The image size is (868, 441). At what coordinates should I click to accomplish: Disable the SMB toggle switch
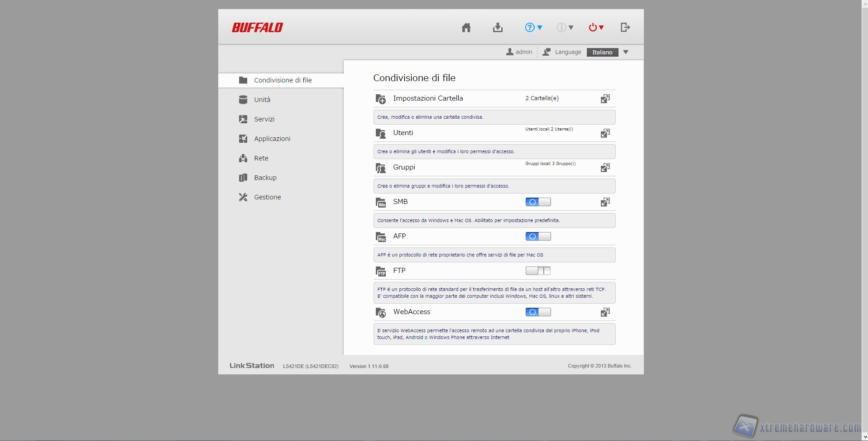point(538,202)
